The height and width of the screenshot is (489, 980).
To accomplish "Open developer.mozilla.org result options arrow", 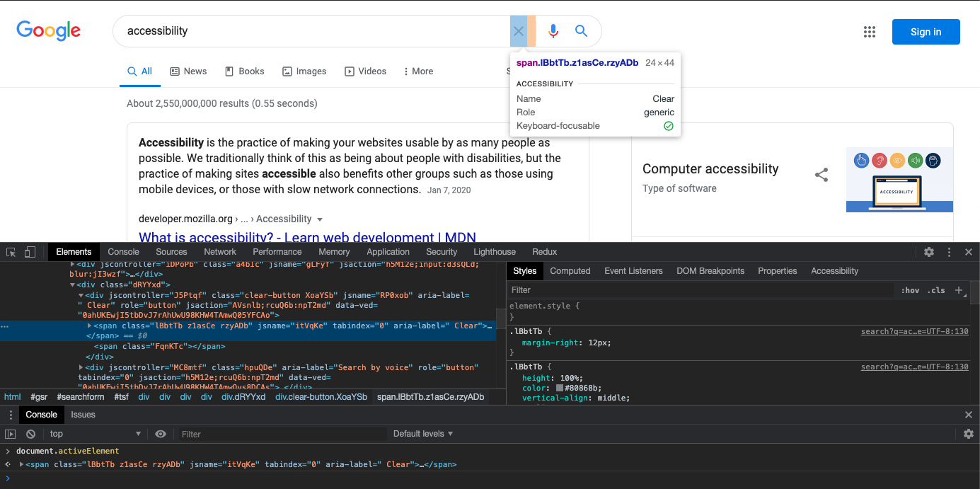I will pyautogui.click(x=320, y=219).
